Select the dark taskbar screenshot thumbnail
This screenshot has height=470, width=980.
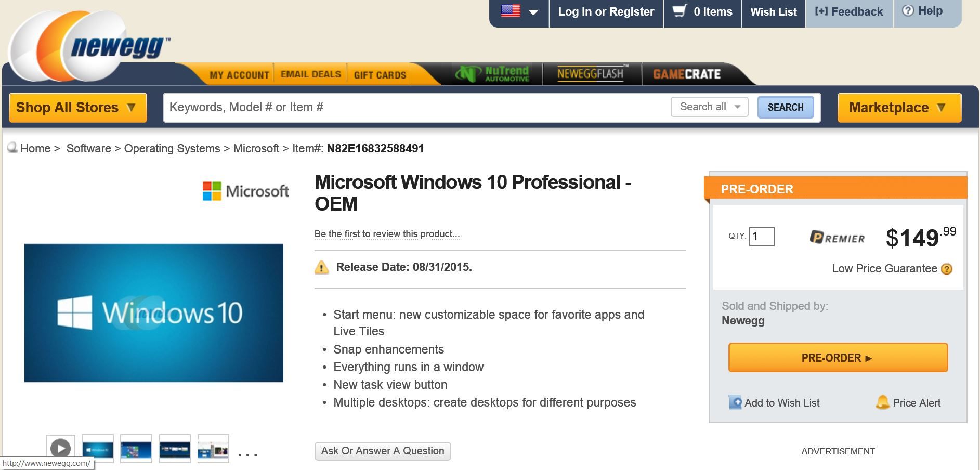pos(175,449)
